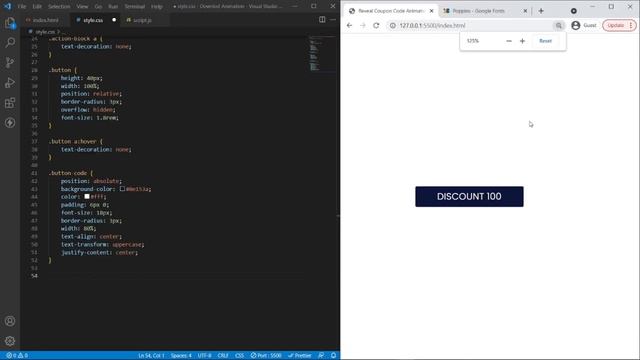Open the Edit menu
Image resolution: width=640 pixels, height=360 pixels.
(x=37, y=7)
